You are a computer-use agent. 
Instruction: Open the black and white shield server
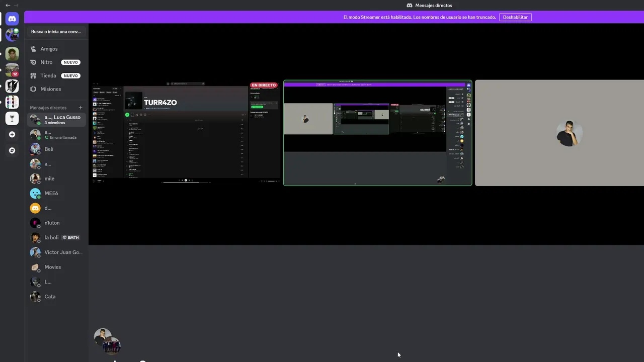point(12,86)
